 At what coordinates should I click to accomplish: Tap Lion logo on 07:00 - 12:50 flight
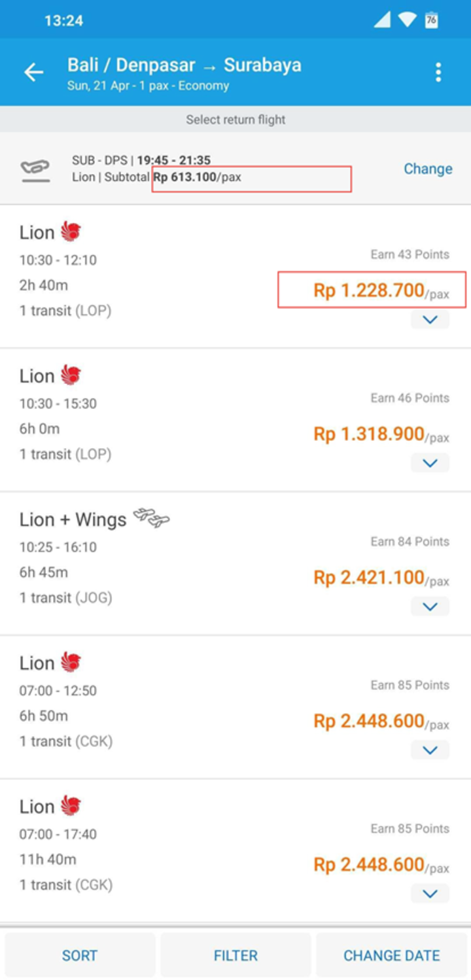[71, 662]
